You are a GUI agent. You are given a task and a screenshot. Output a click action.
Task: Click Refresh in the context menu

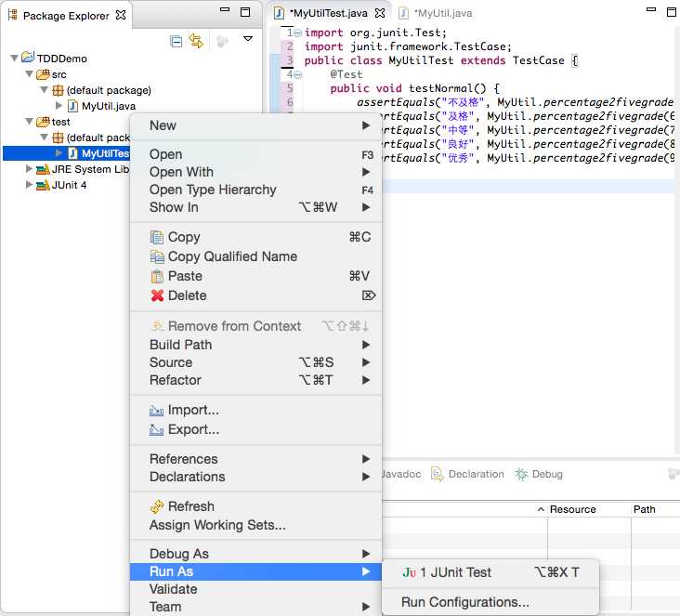pyautogui.click(x=190, y=506)
